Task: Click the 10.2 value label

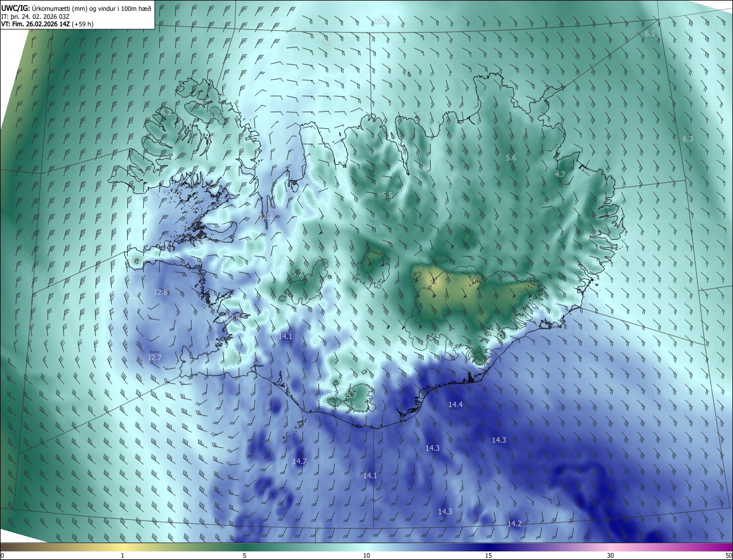Action: 381,22
